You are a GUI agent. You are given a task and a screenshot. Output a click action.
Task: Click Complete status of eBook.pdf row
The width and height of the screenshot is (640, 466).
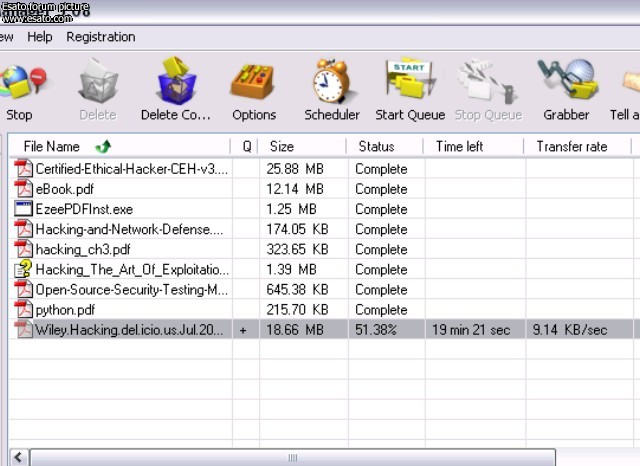point(381,189)
